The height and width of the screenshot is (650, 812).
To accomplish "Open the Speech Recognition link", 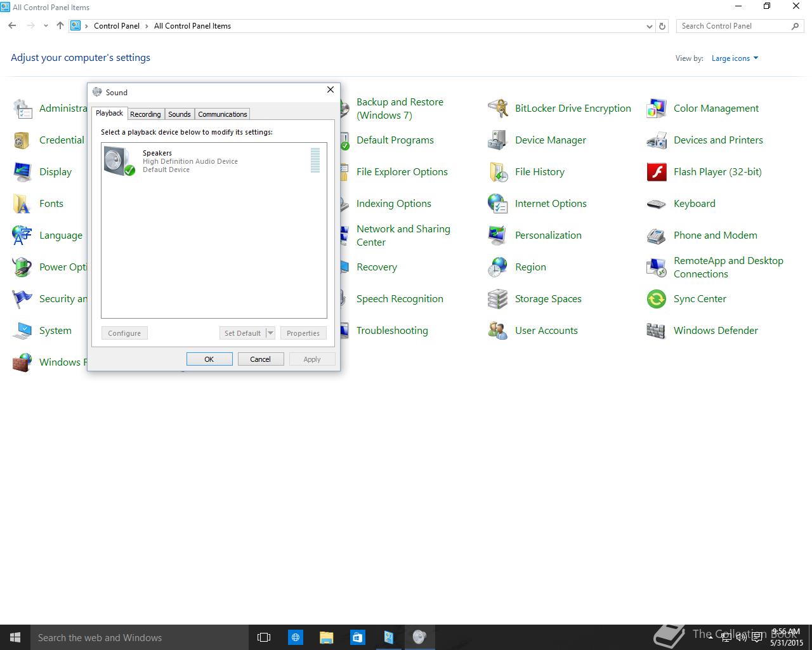I will point(400,299).
